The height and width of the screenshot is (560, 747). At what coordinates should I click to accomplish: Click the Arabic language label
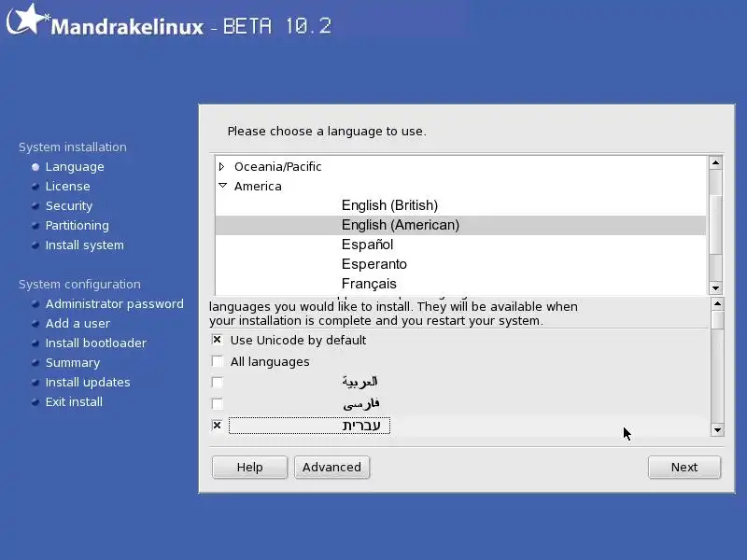pyautogui.click(x=359, y=382)
